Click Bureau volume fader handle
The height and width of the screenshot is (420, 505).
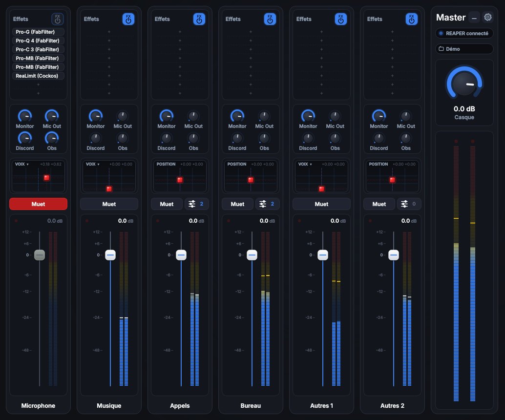point(252,255)
